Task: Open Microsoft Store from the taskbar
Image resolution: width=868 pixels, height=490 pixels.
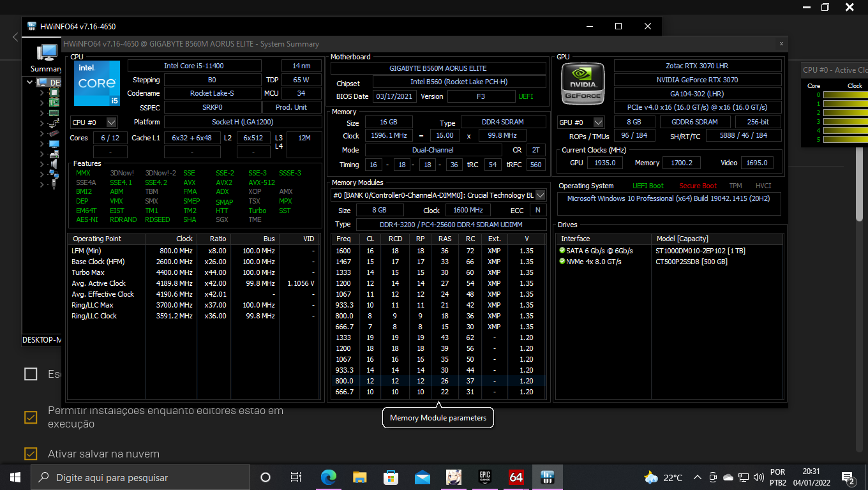Action: pos(391,477)
